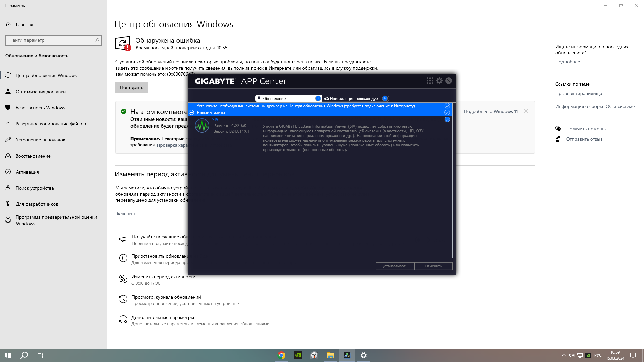Viewport: 644px width, 362px height.
Task: Open Оптимизация доставки sidebar item
Action: coord(54,92)
